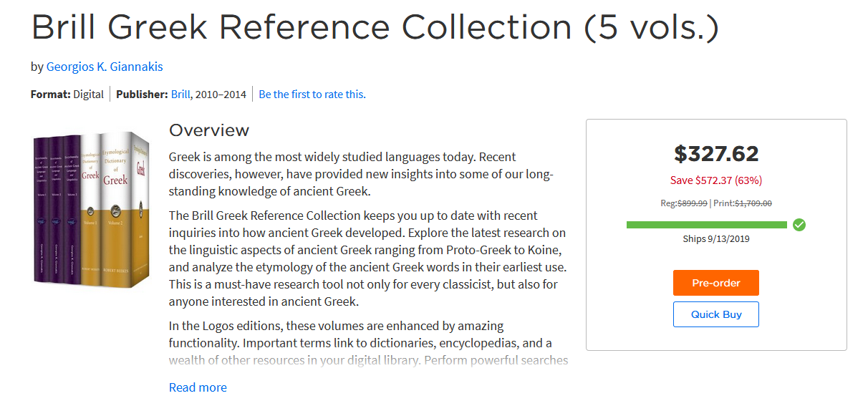Click the red Save $572.37 (63%) text
Screen dimensions: 868x416
(x=716, y=180)
